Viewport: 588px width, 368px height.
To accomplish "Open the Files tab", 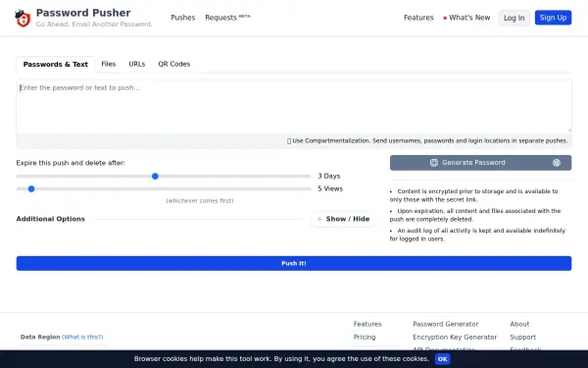I will pyautogui.click(x=109, y=64).
